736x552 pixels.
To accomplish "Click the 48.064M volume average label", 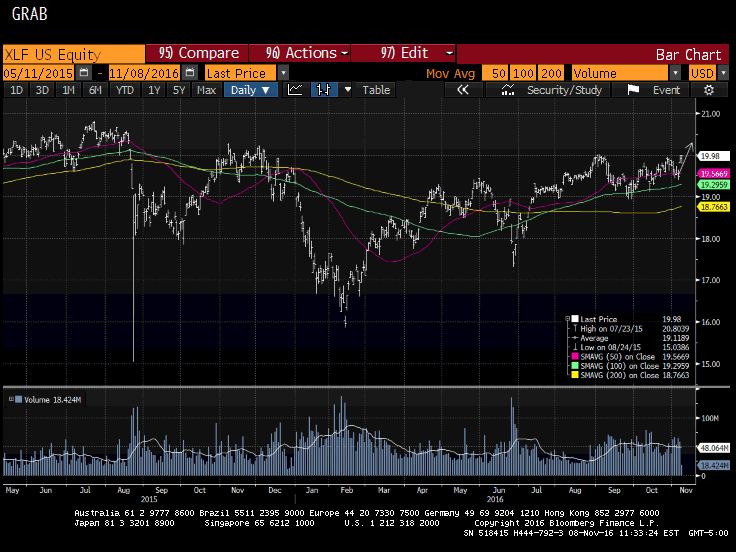I will (x=713, y=448).
